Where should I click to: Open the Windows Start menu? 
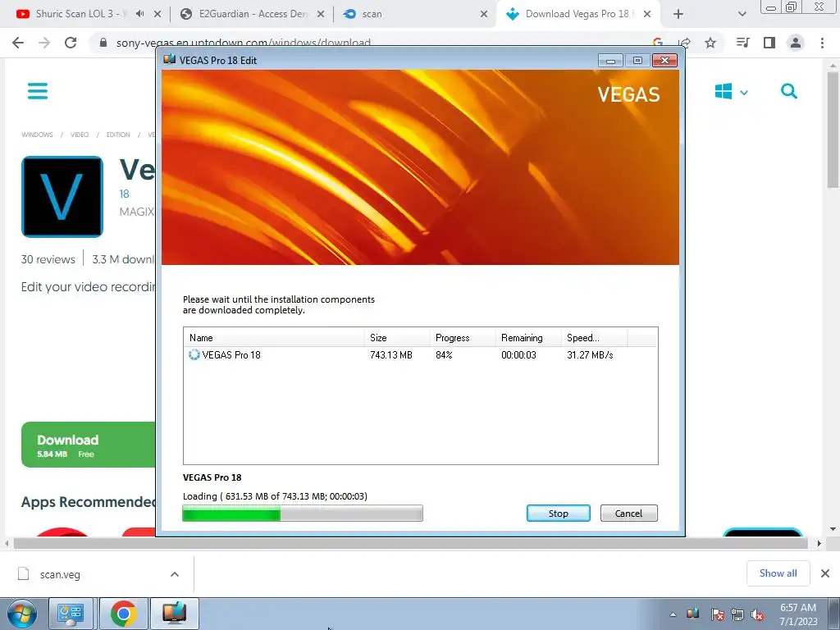(x=21, y=614)
